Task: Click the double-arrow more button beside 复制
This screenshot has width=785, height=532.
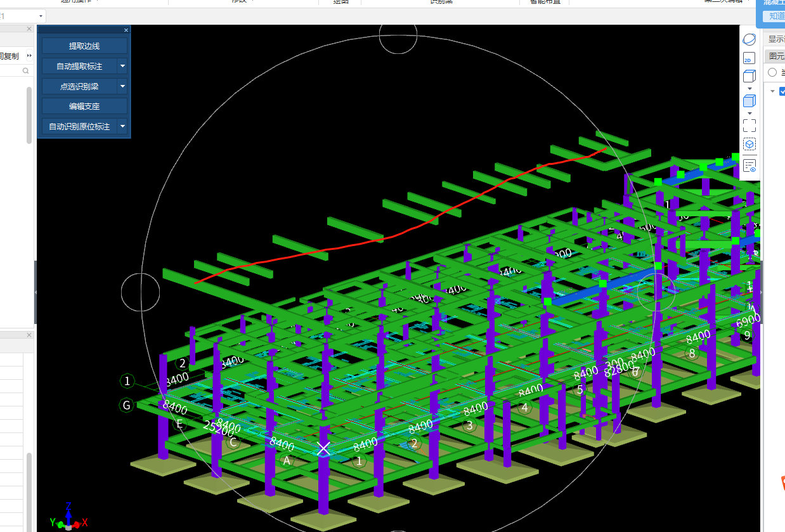Action: (29, 56)
